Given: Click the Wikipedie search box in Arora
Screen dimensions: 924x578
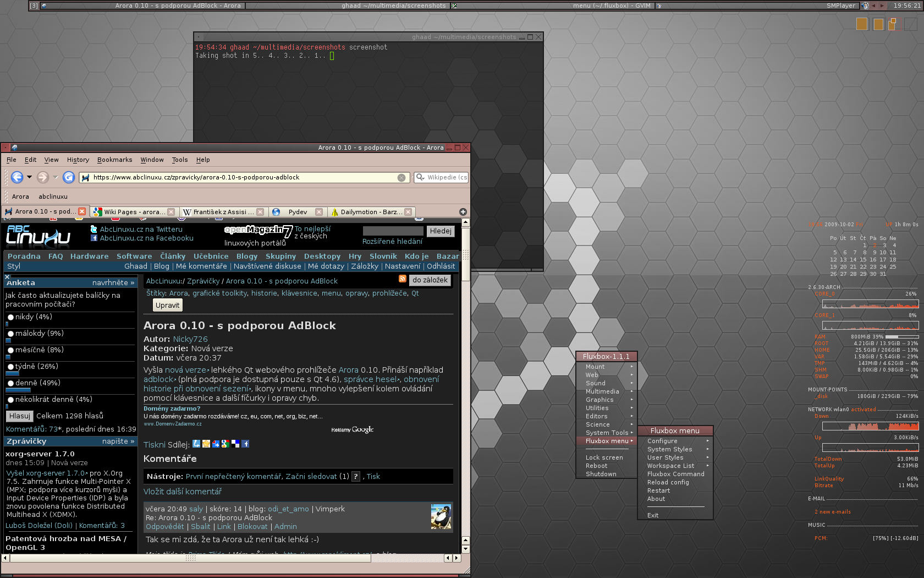Looking at the screenshot, I should [441, 177].
